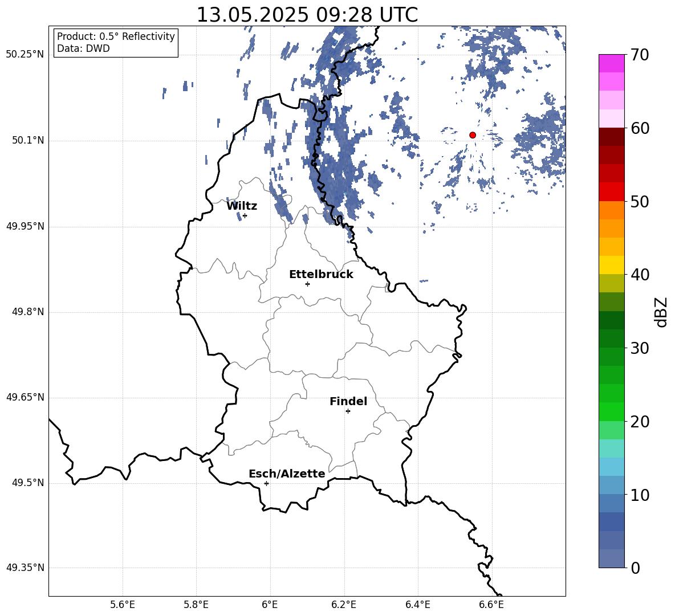The width and height of the screenshot is (675, 616).
Task: Click the 5.8°E longitude tick label
Action: [196, 605]
